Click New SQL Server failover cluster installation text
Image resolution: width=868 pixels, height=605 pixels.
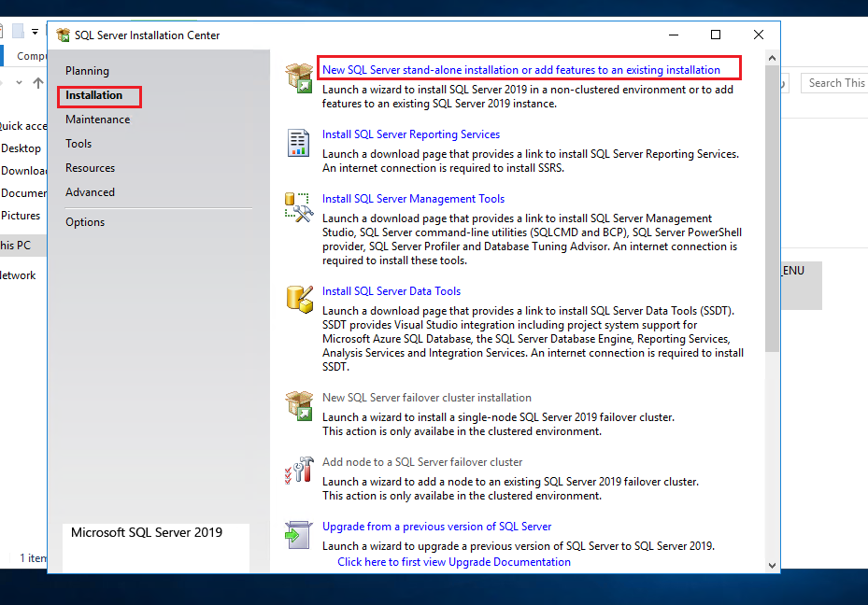tap(427, 398)
